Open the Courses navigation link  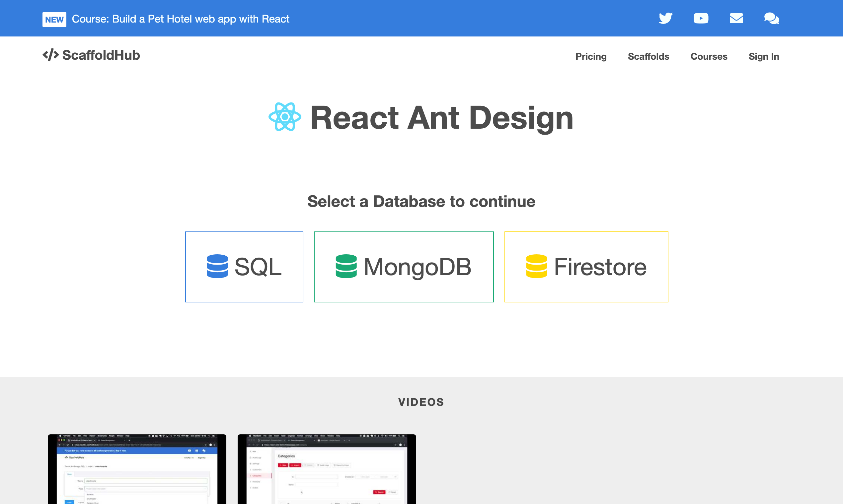click(709, 56)
